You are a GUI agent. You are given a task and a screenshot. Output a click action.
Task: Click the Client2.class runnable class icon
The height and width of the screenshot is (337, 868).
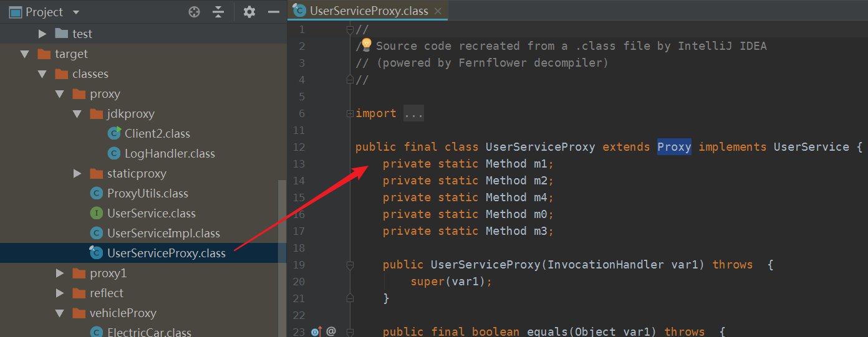click(114, 133)
